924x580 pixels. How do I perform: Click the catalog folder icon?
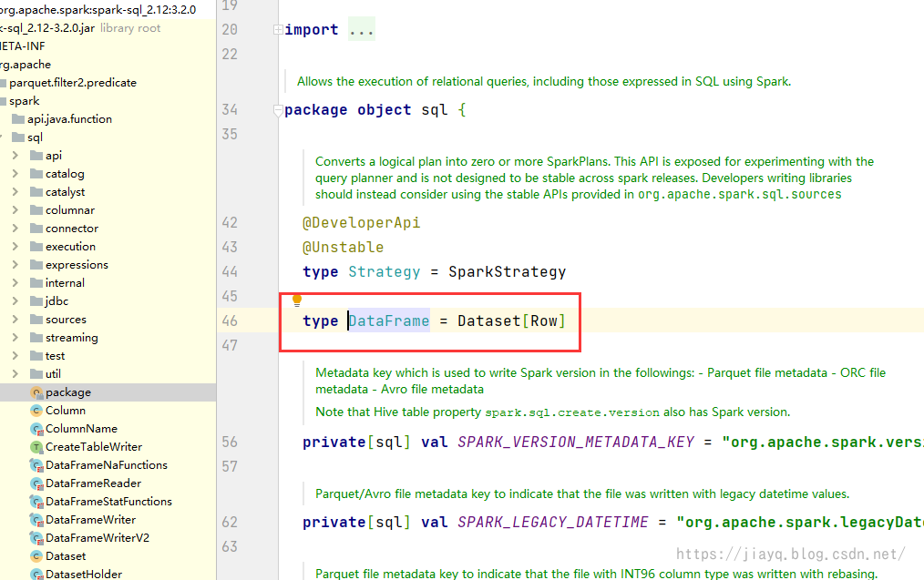36,174
